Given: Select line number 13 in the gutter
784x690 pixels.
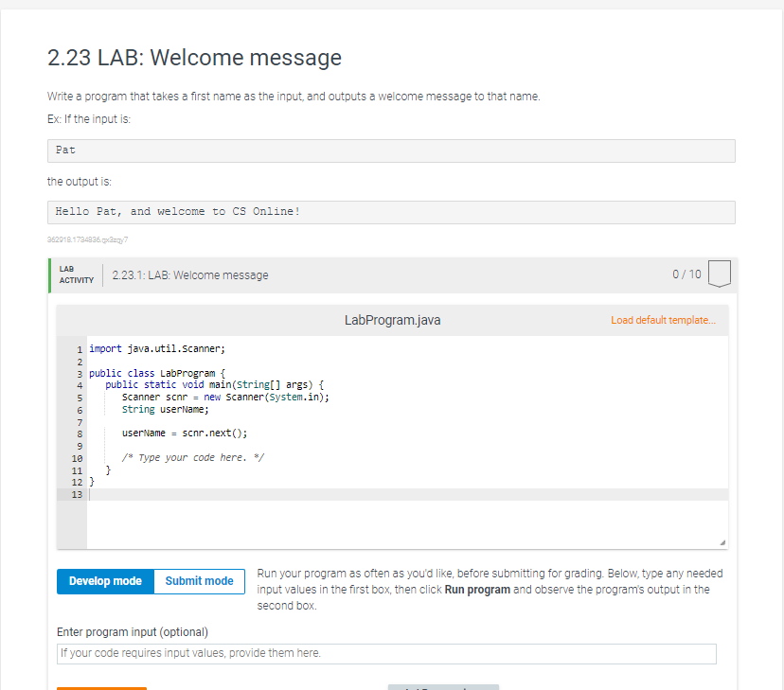Looking at the screenshot, I should (x=77, y=495).
